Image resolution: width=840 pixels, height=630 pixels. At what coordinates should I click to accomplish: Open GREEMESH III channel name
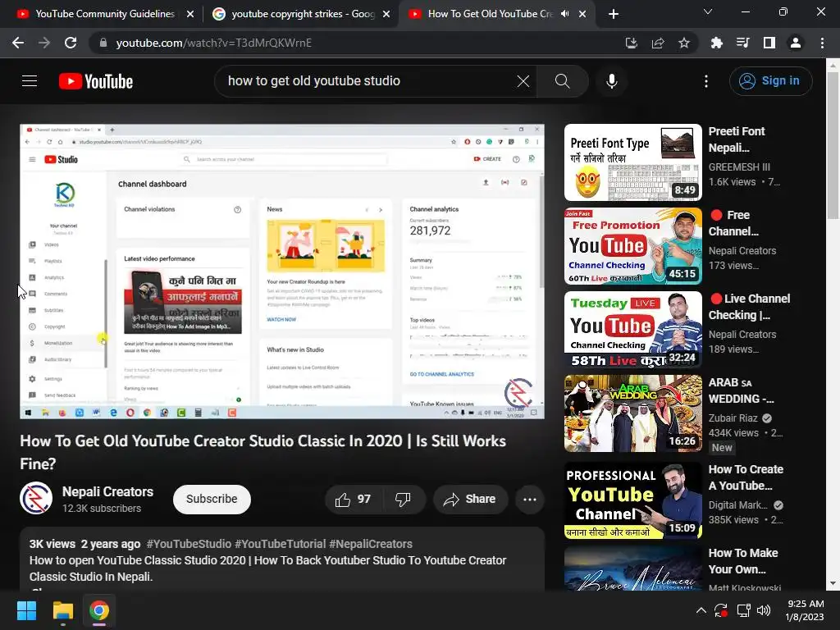coord(739,167)
